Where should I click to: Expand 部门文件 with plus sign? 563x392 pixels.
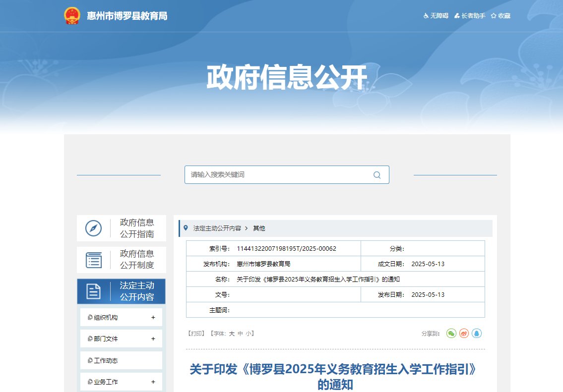tap(153, 338)
